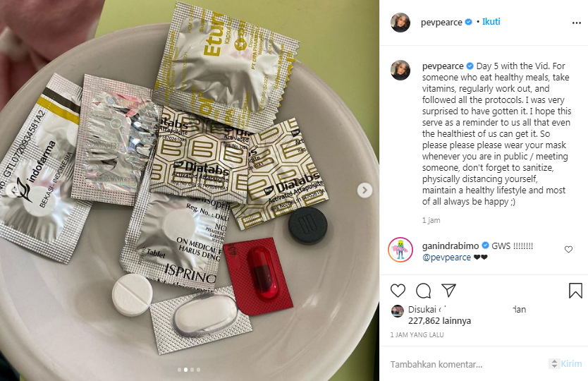Like ganindrabimo's comment with small heart
The width and height of the screenshot is (588, 381).
pos(568,249)
